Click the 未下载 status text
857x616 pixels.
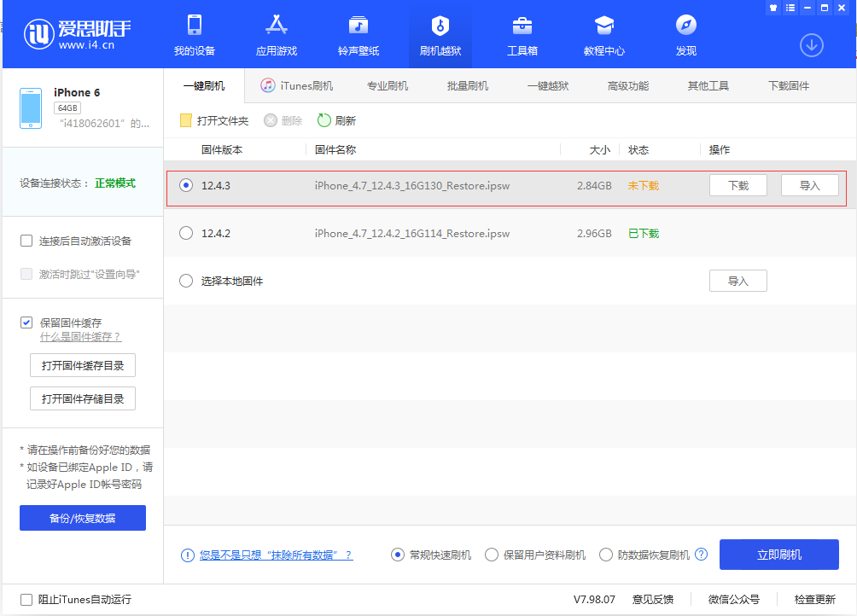[644, 186]
